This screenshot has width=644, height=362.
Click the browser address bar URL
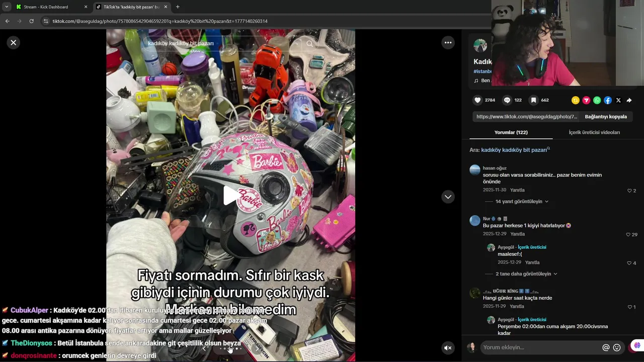(160, 21)
